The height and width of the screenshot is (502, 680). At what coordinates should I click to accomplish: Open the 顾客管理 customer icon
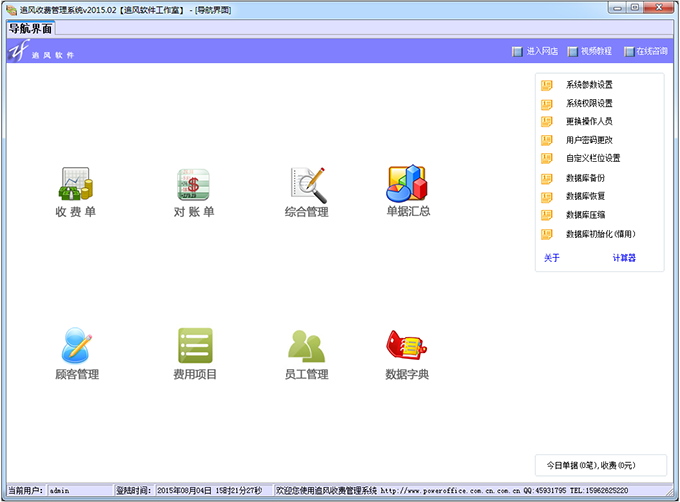pos(76,345)
